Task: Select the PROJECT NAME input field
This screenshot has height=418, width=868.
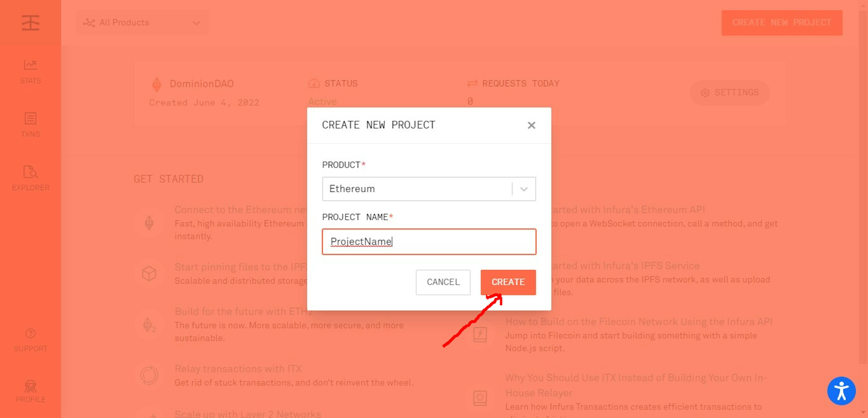Action: pyautogui.click(x=429, y=241)
